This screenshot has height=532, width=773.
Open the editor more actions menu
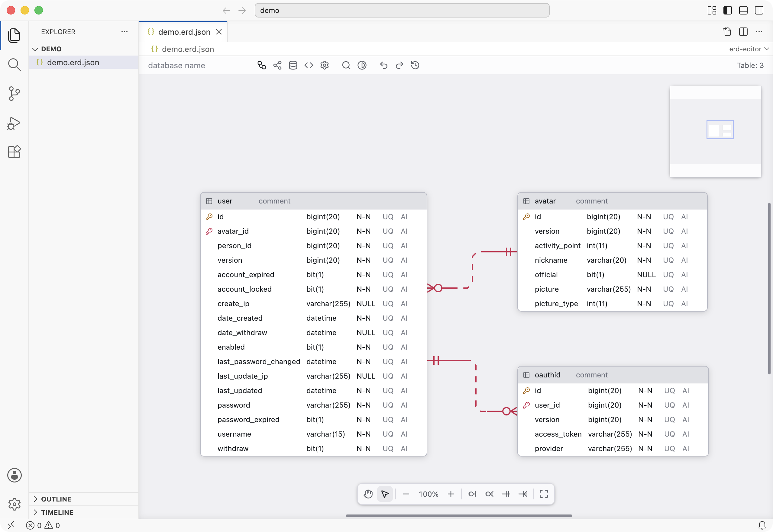[759, 32]
